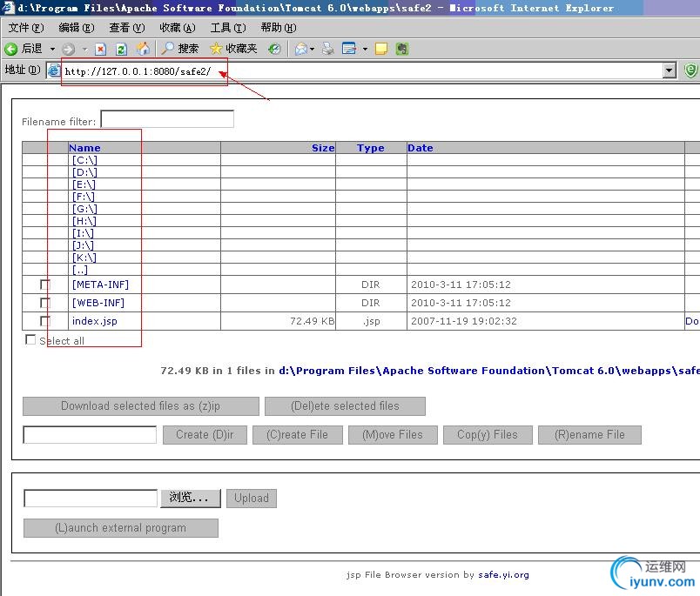The height and width of the screenshot is (596, 700).
Task: Click the Mail envelope toolbar icon
Action: pyautogui.click(x=301, y=49)
